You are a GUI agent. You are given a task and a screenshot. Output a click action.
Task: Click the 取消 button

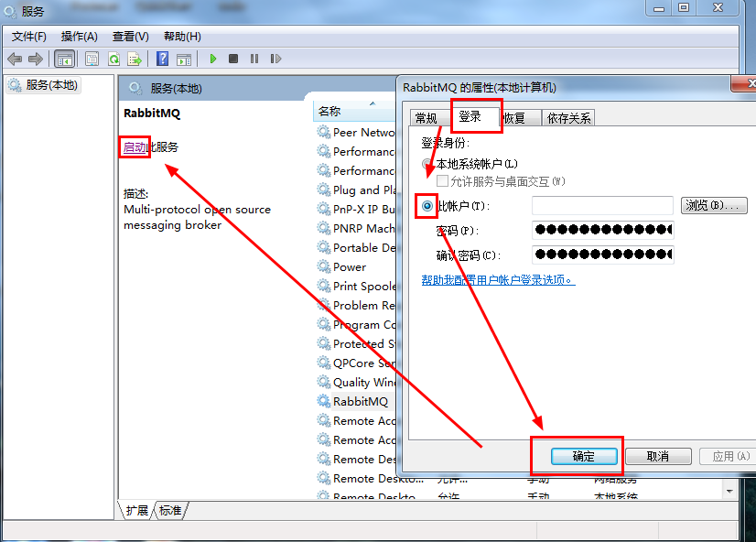[x=658, y=456]
